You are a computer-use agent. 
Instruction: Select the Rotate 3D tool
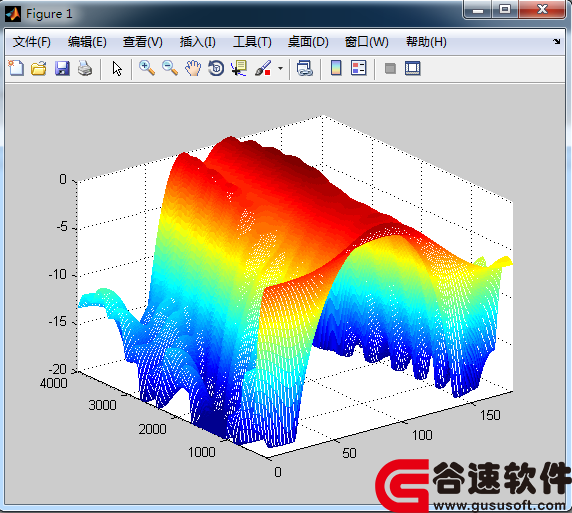pos(216,68)
